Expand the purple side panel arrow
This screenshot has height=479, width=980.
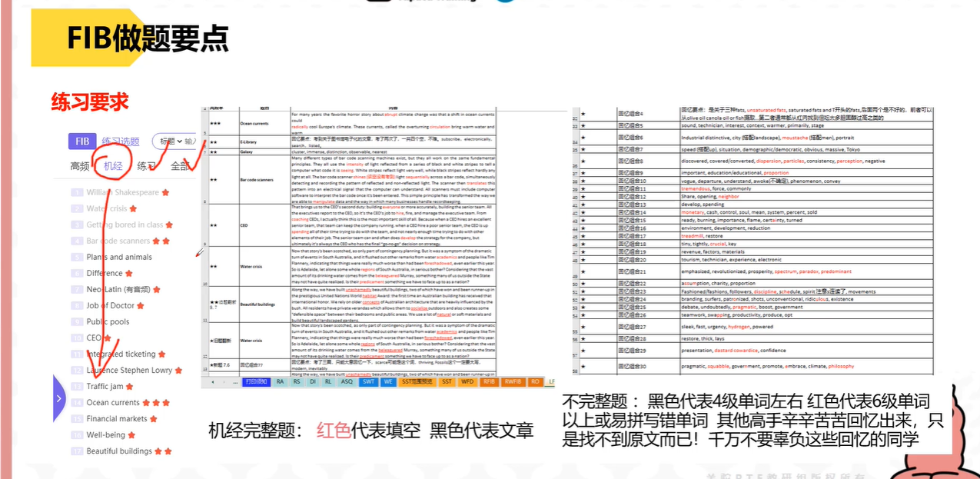click(59, 398)
